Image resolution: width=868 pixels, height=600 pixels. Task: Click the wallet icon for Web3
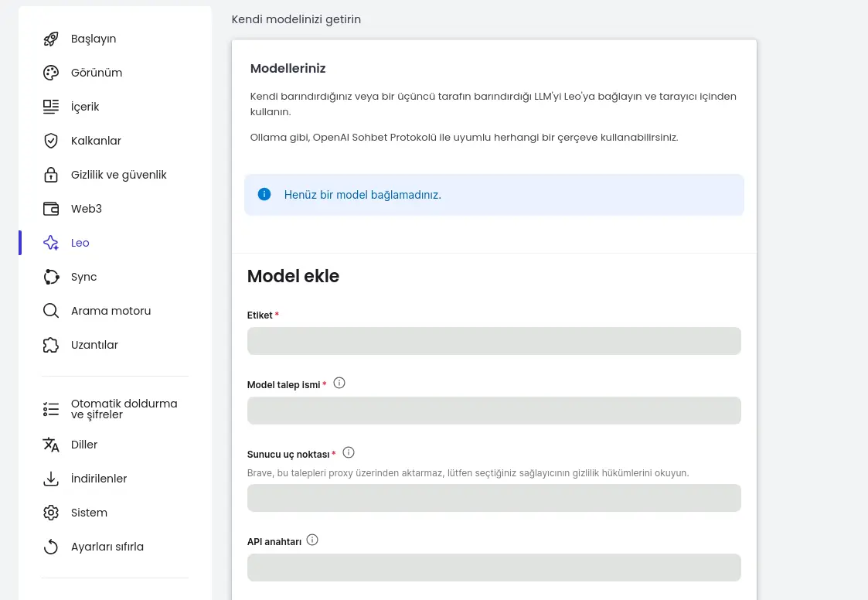[51, 209]
